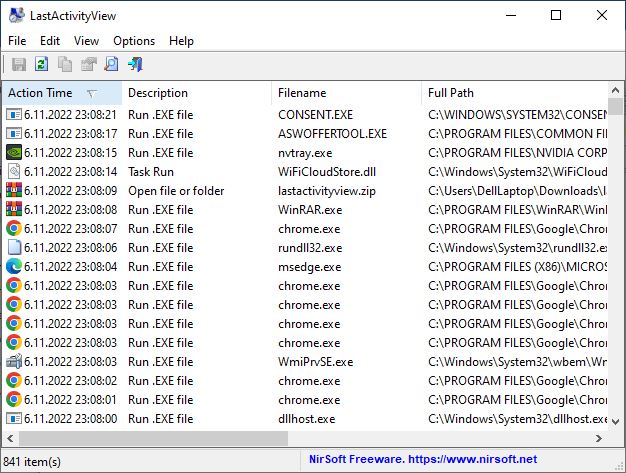Select the Edge msedge.exe row icon
Screen dimensions: 626x473
point(14,267)
